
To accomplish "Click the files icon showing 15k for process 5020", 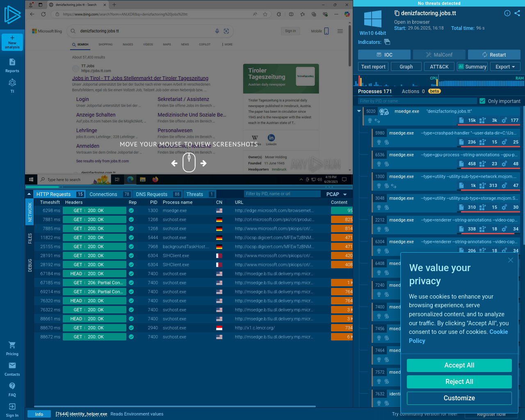I will (x=461, y=120).
